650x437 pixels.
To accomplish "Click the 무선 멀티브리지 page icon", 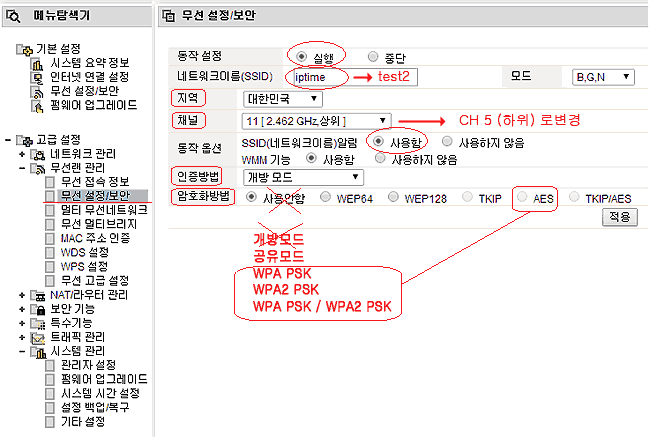I will 50,225.
